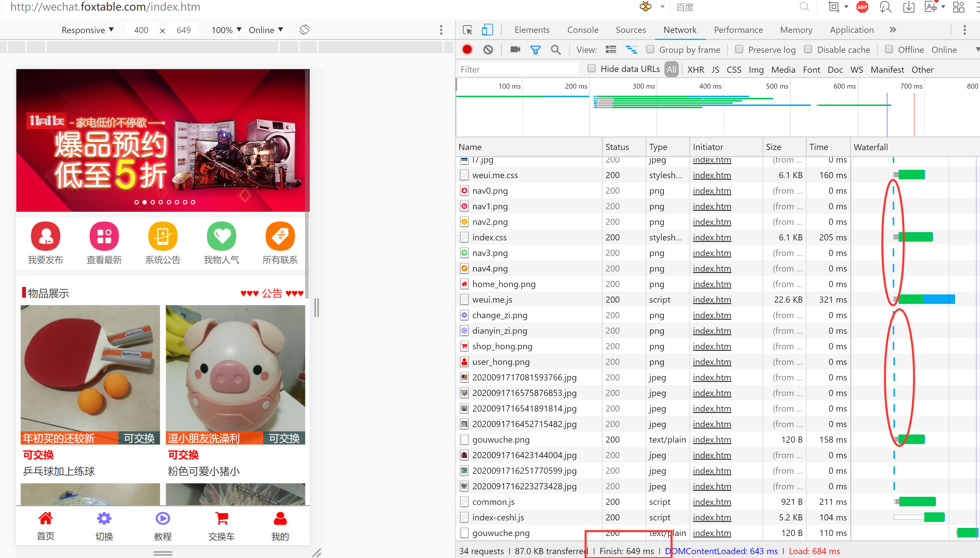Viewport: 980px width, 558px height.
Task: Tap the 教程 play icon
Action: (x=163, y=518)
